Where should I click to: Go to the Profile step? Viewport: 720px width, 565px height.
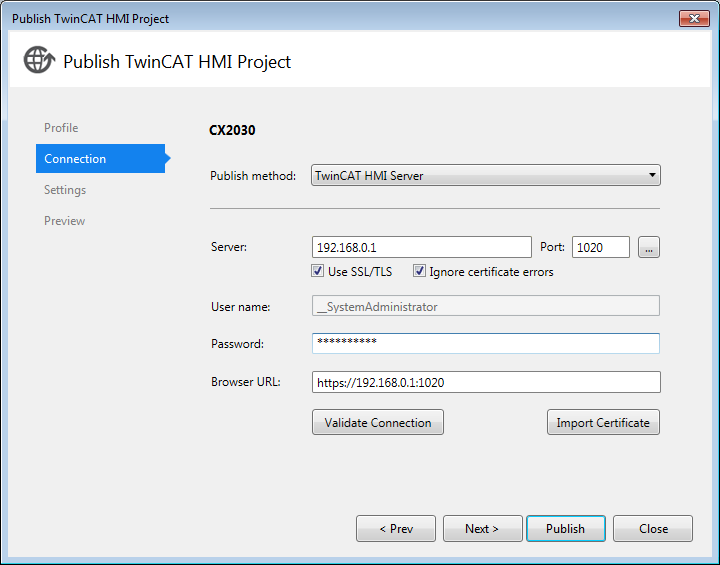click(61, 128)
